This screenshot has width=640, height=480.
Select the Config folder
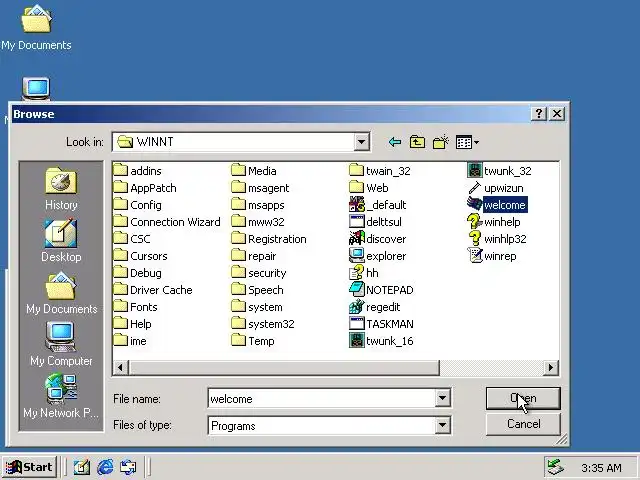pos(138,205)
